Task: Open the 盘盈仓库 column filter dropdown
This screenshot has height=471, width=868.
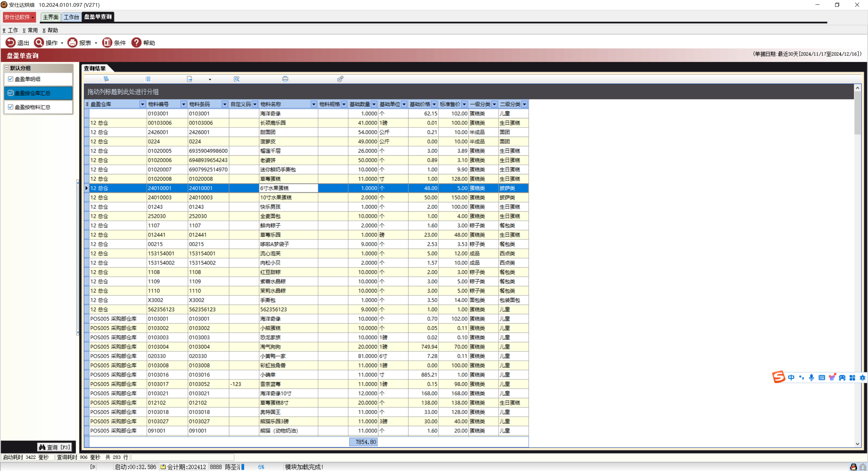Action: pyautogui.click(x=142, y=104)
